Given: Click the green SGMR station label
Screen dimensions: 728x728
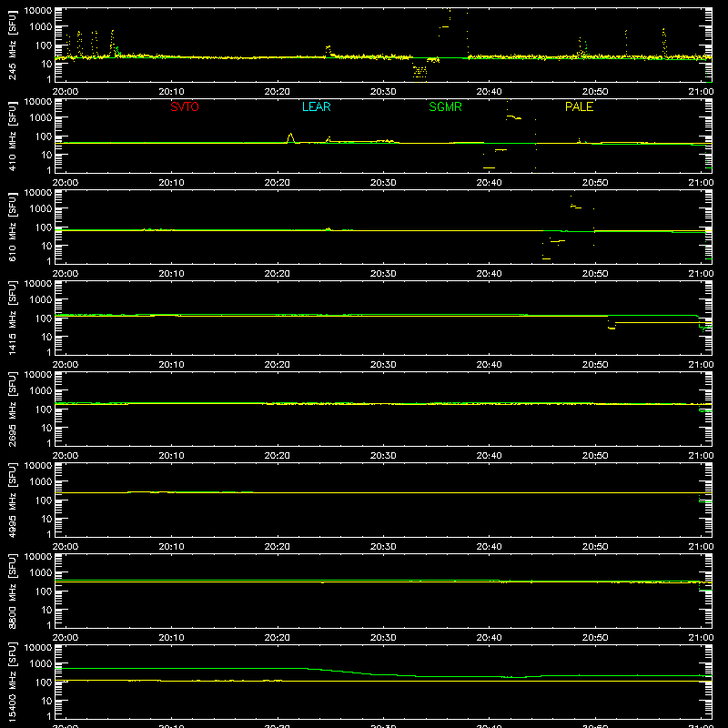Looking at the screenshot, I should pos(445,106).
